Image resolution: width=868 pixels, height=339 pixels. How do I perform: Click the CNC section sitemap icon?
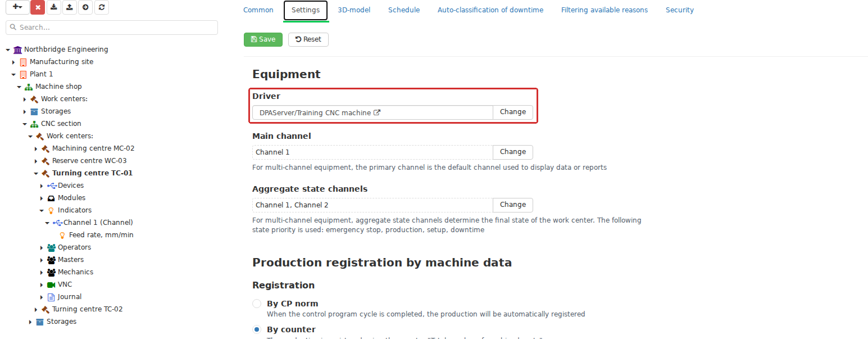(x=34, y=124)
